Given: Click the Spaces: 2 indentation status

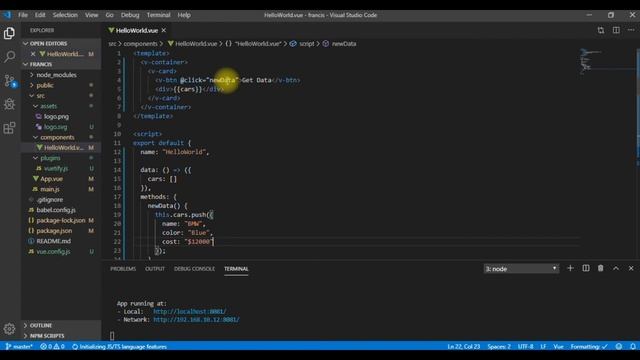Looking at the screenshot, I should coord(499,347).
